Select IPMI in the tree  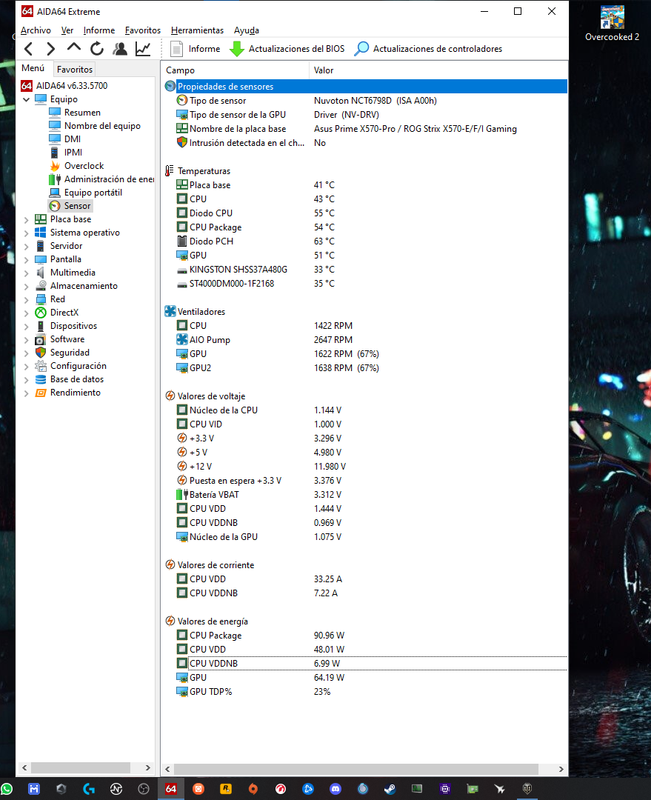(66, 152)
